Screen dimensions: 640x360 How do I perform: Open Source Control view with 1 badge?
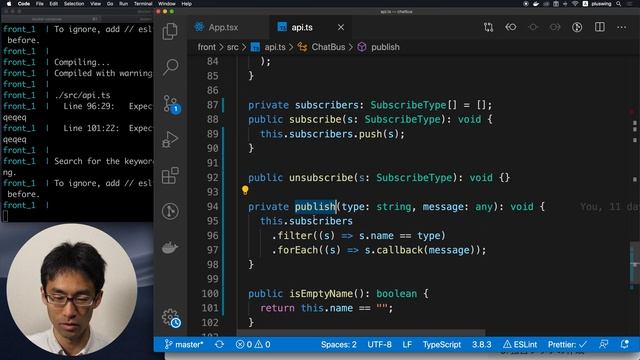point(171,104)
